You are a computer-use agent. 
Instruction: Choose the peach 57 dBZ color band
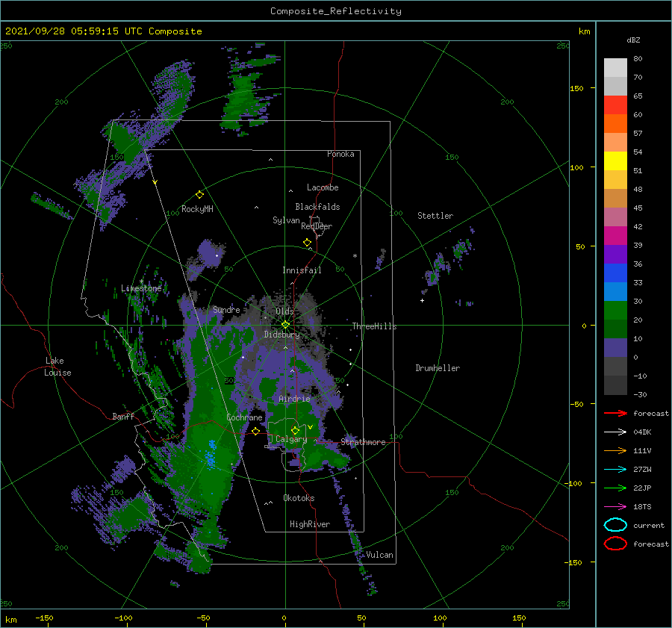[x=615, y=143]
